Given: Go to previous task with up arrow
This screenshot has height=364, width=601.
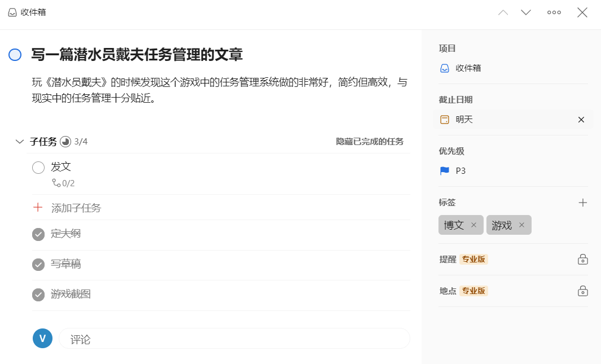Looking at the screenshot, I should [x=503, y=12].
